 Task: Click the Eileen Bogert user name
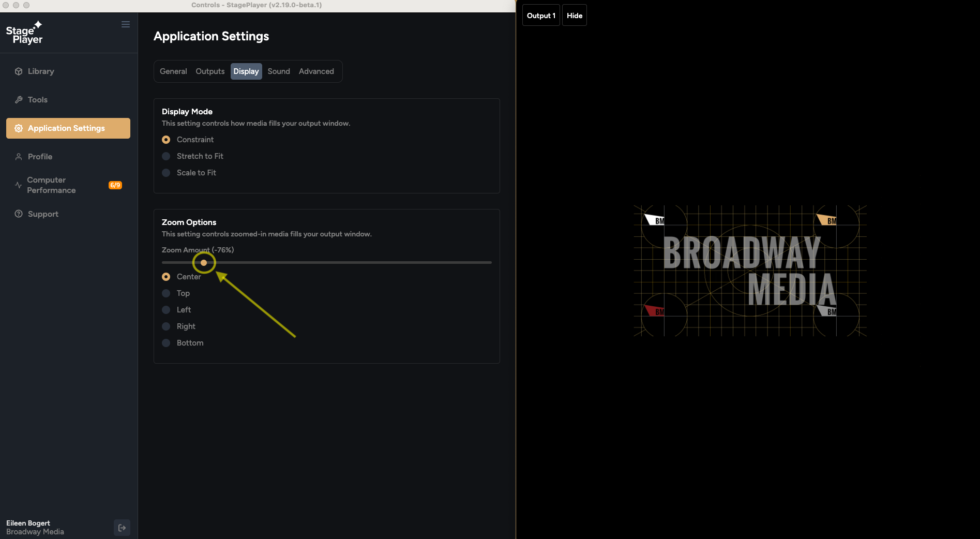coord(28,523)
